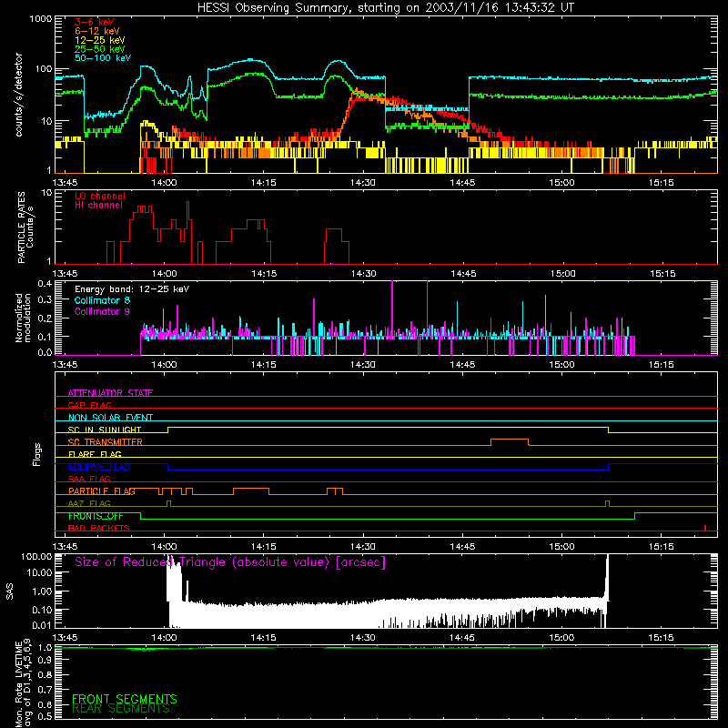Click the 100.00 value on SAS axis

36,556
